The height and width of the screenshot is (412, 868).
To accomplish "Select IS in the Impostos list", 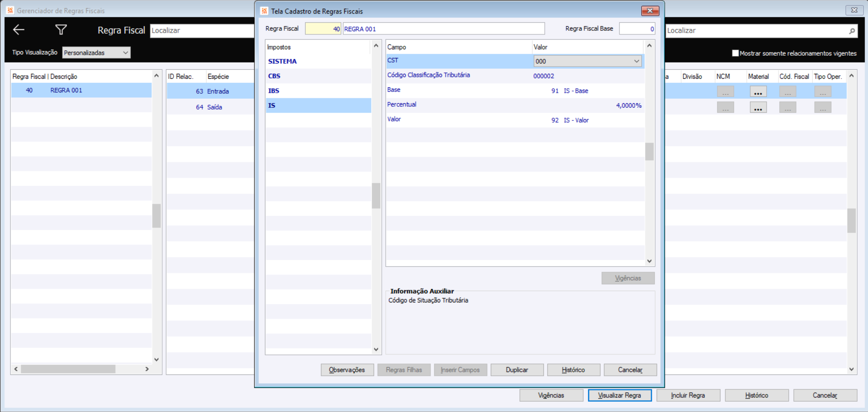I will click(x=318, y=105).
